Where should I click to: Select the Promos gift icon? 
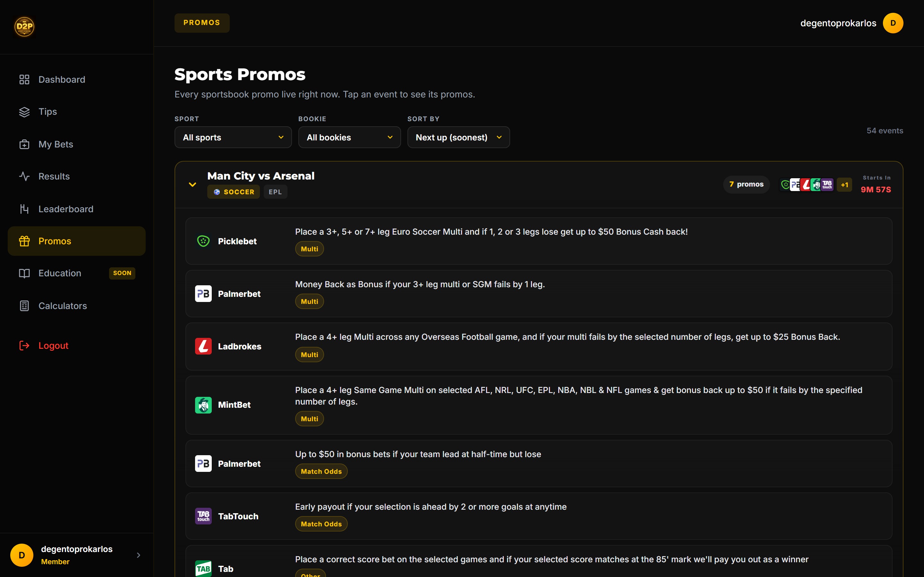pos(24,241)
